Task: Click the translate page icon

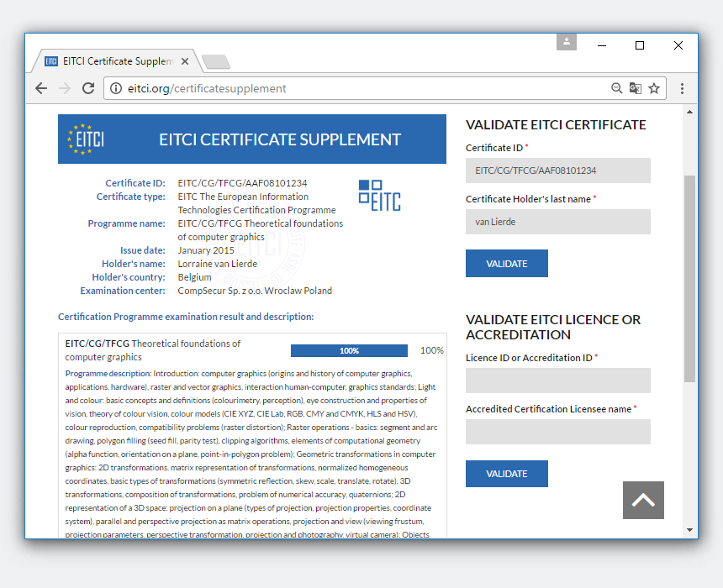Action: 635,88
